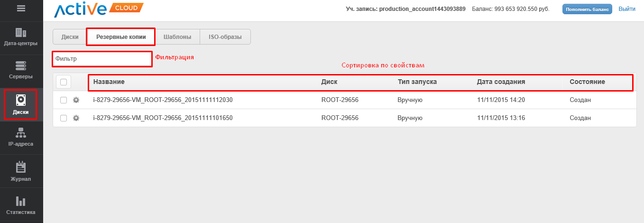Open Журнал from the sidebar
This screenshot has height=223, width=644.
pos(21,172)
